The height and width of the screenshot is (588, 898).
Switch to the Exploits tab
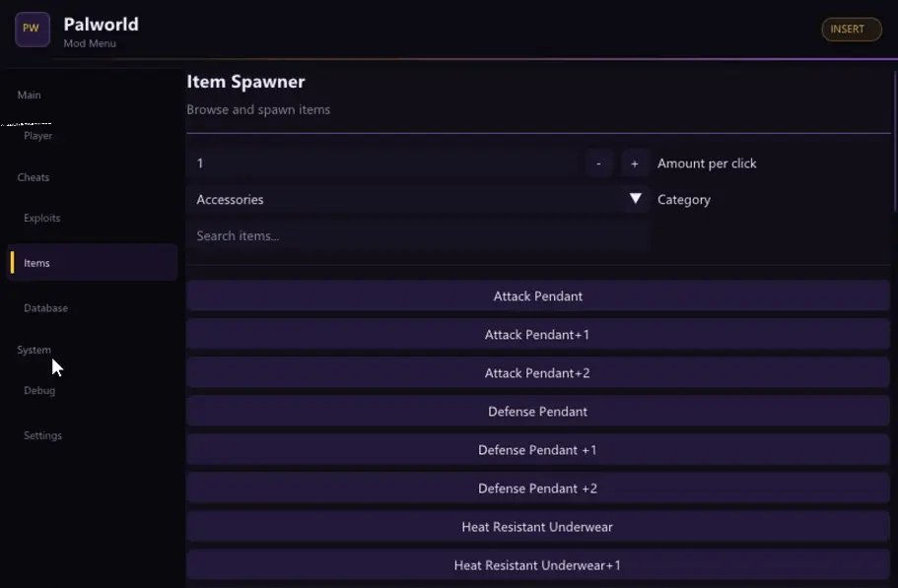coord(41,218)
